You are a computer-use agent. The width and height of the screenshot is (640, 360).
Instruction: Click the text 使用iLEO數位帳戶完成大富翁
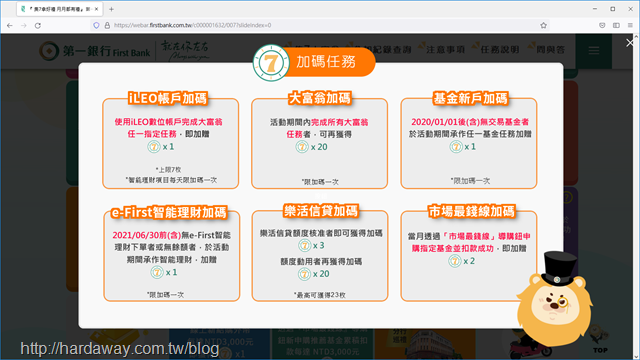(x=168, y=122)
